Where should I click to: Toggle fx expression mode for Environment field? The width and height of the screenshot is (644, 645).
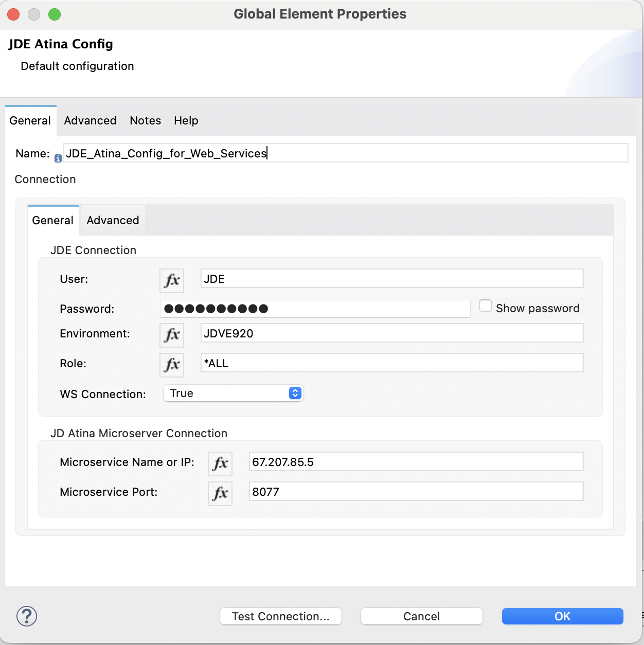click(x=172, y=335)
